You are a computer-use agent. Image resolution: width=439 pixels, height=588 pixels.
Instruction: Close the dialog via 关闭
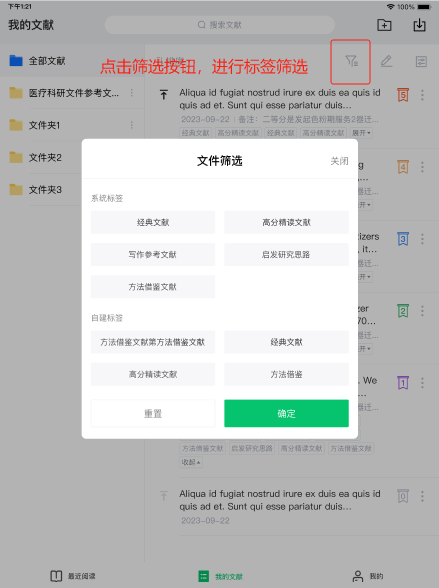[x=339, y=161]
